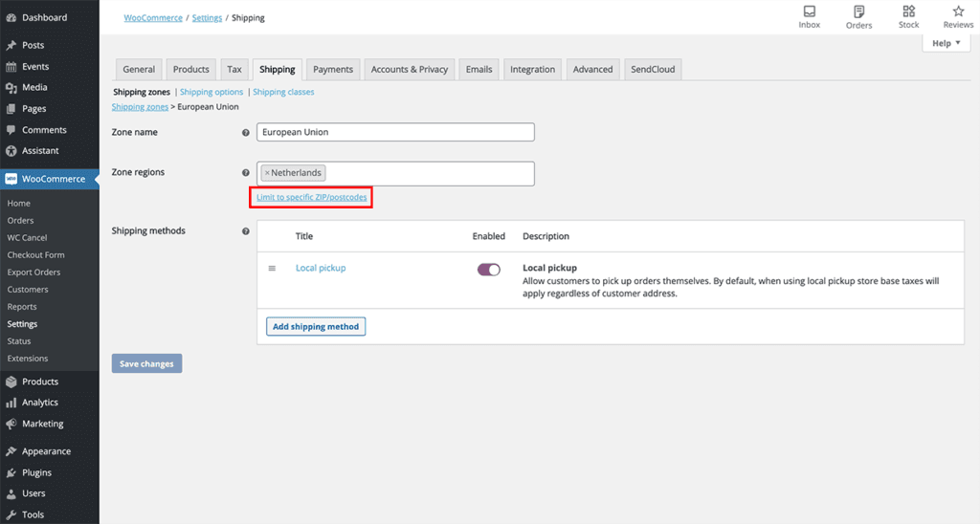This screenshot has width=980, height=524.
Task: Return to Shipping zones breadcrumb link
Action: [140, 107]
